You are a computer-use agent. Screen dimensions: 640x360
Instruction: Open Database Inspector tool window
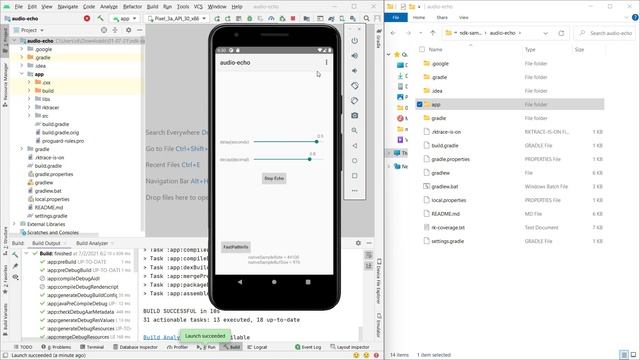pos(135,347)
